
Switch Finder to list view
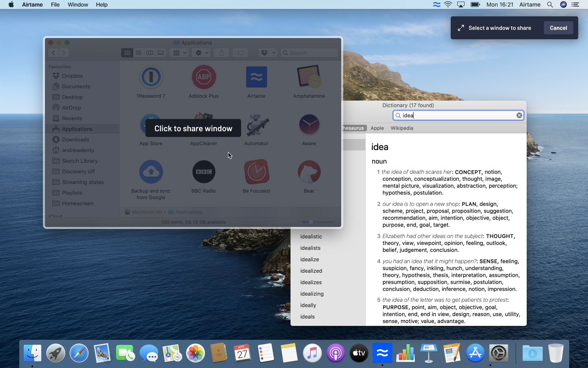(139, 53)
